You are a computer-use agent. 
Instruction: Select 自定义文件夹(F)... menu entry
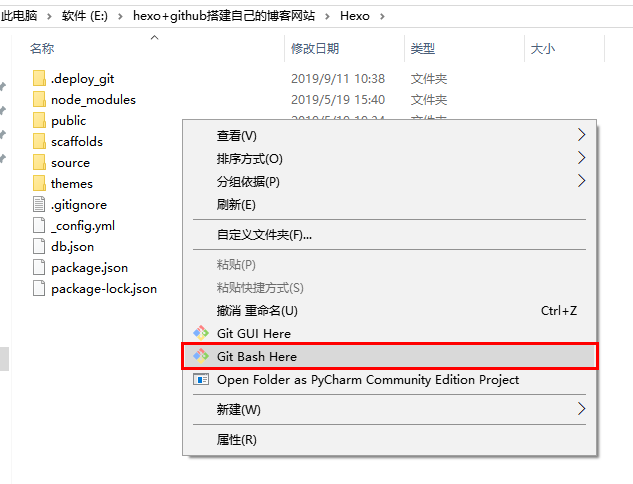[390, 235]
